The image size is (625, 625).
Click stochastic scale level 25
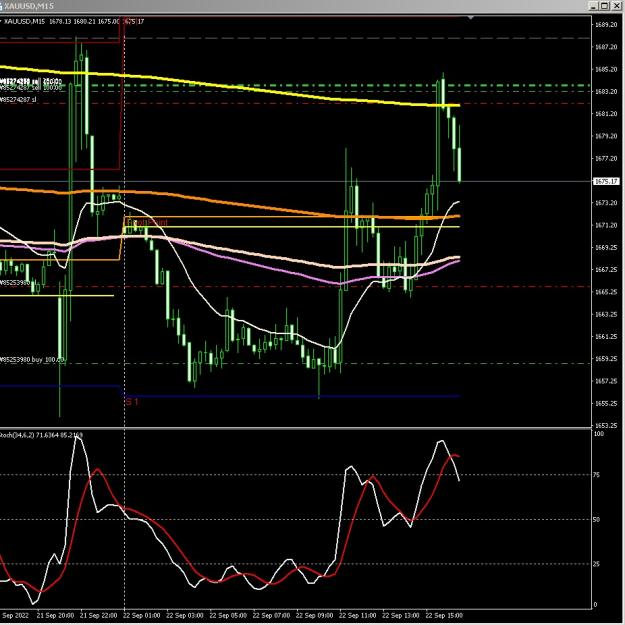597,564
